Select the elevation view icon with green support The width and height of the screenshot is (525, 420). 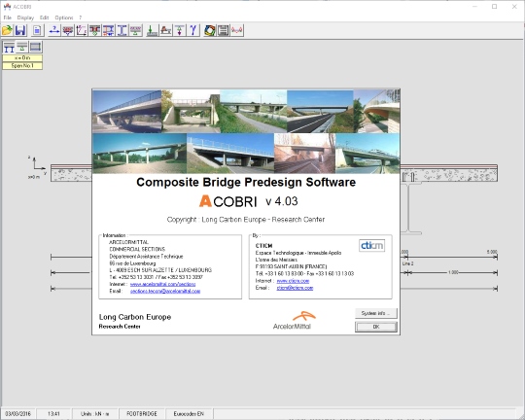(22, 48)
